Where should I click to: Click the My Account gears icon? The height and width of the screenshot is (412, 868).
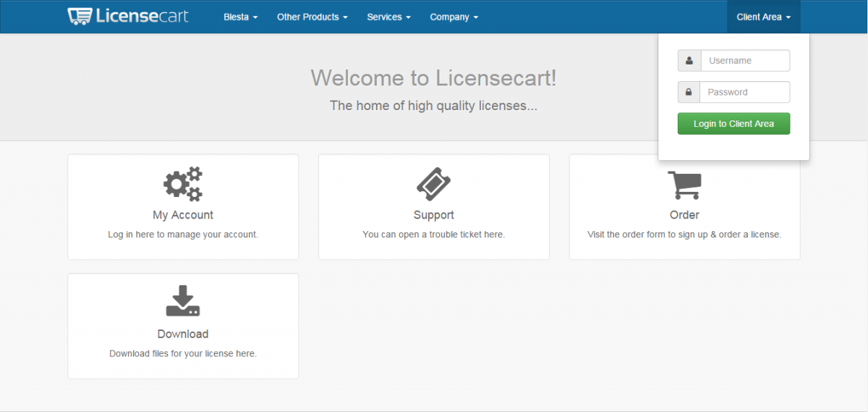pyautogui.click(x=183, y=184)
